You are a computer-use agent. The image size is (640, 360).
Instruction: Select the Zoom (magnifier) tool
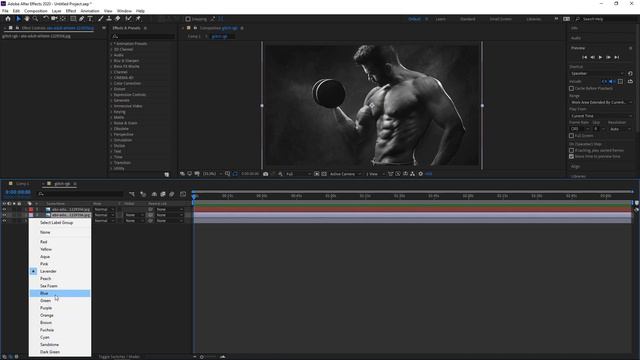pos(36,19)
